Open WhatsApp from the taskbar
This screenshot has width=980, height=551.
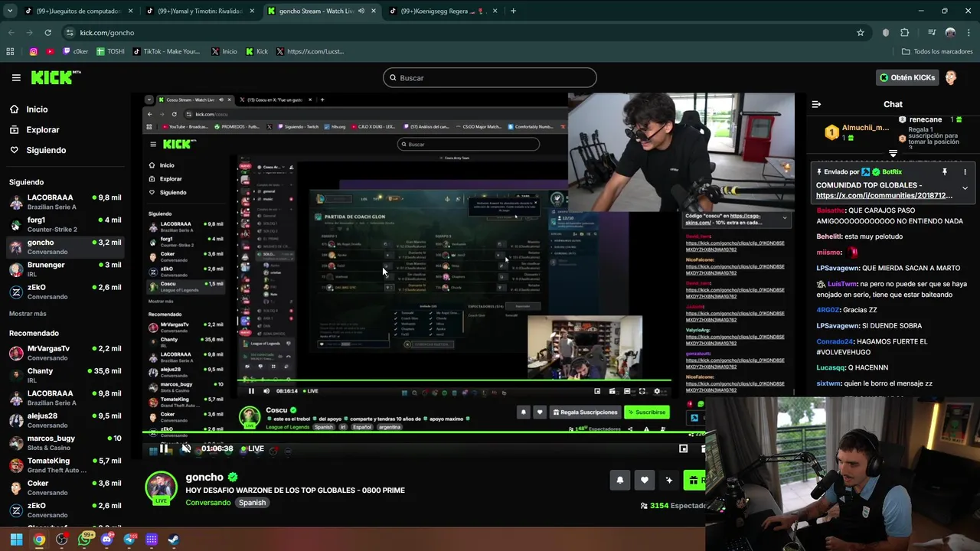pyautogui.click(x=84, y=540)
